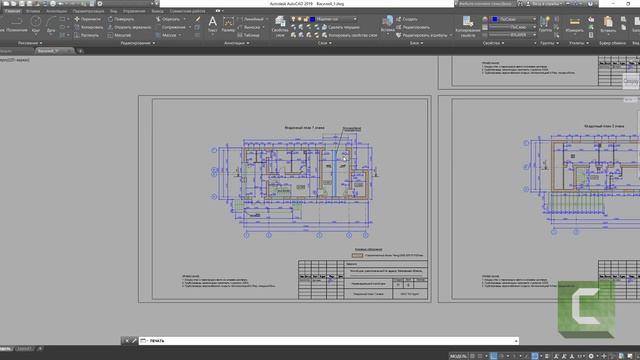
Task: Open Layer Properties (Свойства слоя) manager
Action: pos(280,26)
